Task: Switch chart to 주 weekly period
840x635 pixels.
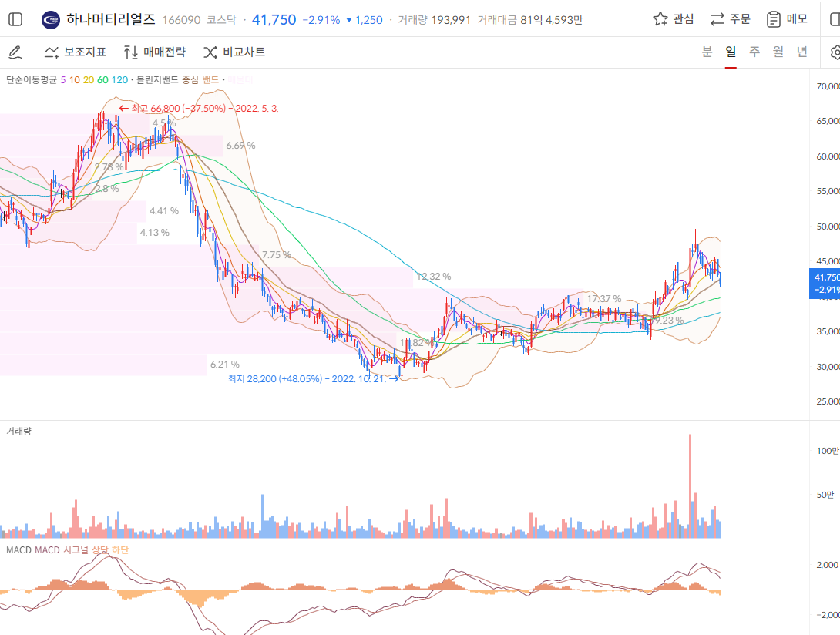Action: [x=754, y=52]
